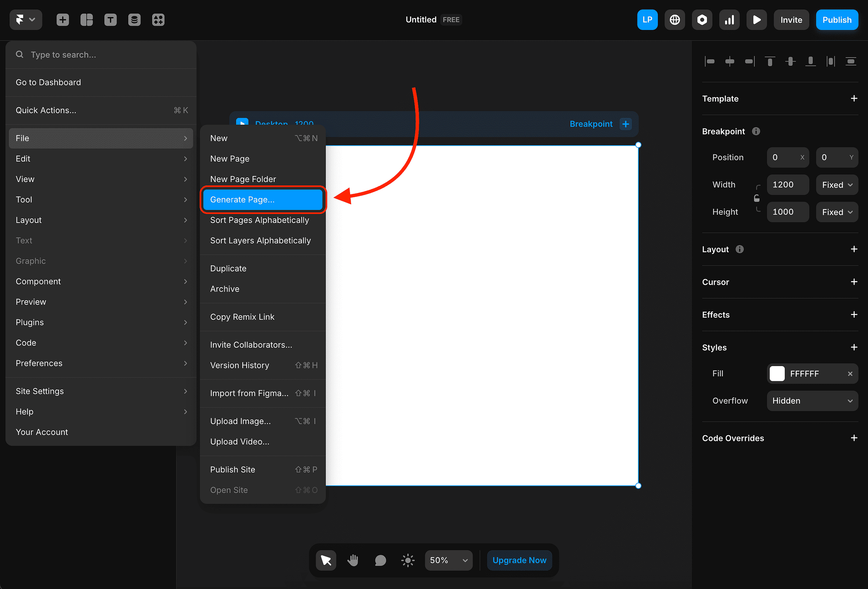Toggle the width-height aspect ratio lock
The height and width of the screenshot is (589, 868).
757,198
